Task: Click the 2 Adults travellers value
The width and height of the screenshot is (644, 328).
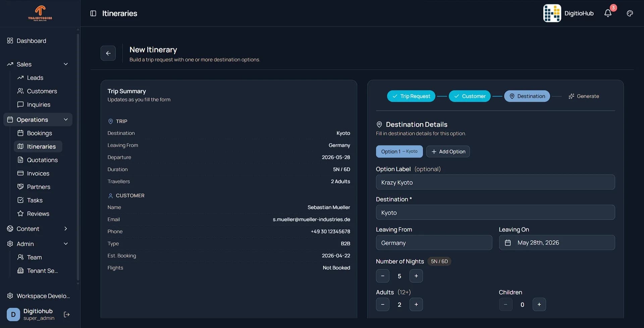Action: pos(340,181)
